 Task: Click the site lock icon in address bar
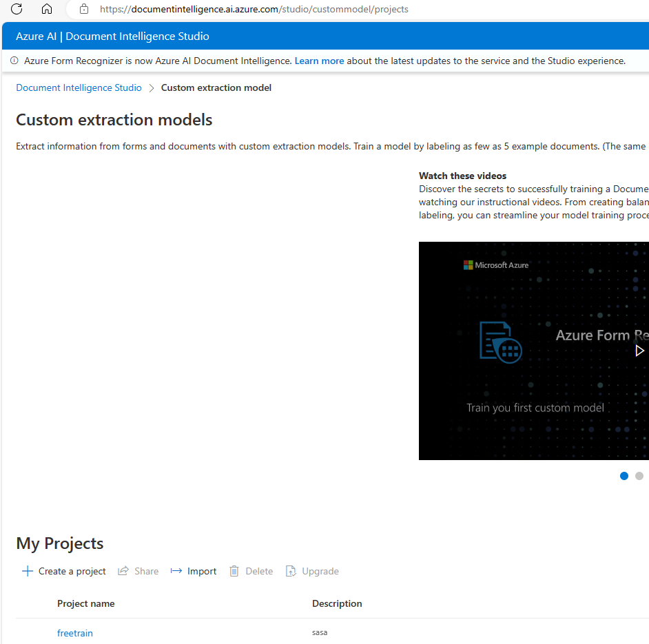click(84, 9)
